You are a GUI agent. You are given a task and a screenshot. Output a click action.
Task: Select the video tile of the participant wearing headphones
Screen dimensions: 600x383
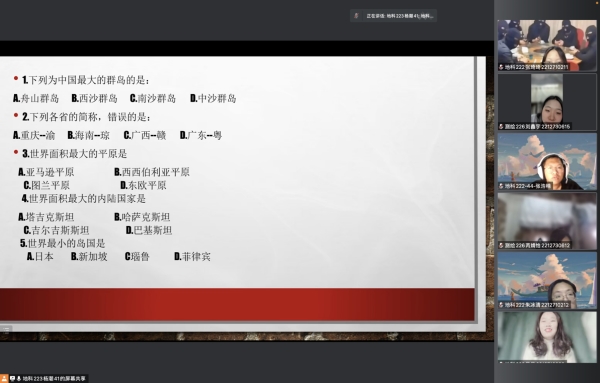click(x=547, y=161)
